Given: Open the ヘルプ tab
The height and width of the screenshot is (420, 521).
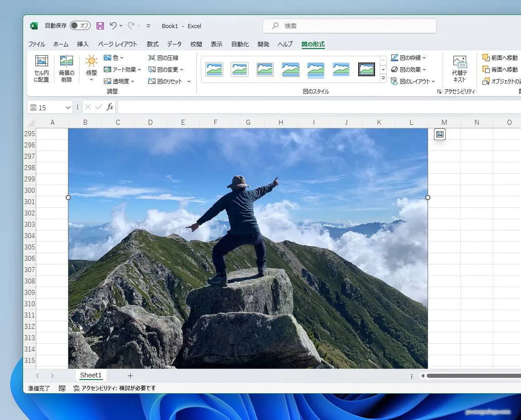Looking at the screenshot, I should point(285,44).
